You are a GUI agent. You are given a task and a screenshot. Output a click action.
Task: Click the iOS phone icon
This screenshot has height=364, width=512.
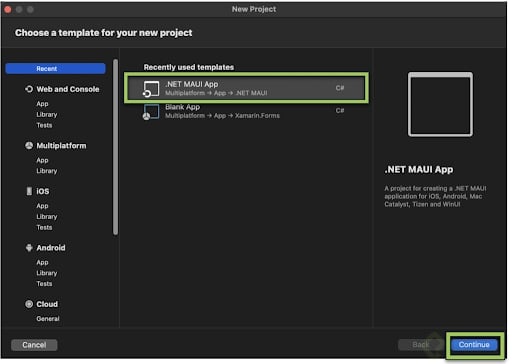click(x=29, y=191)
